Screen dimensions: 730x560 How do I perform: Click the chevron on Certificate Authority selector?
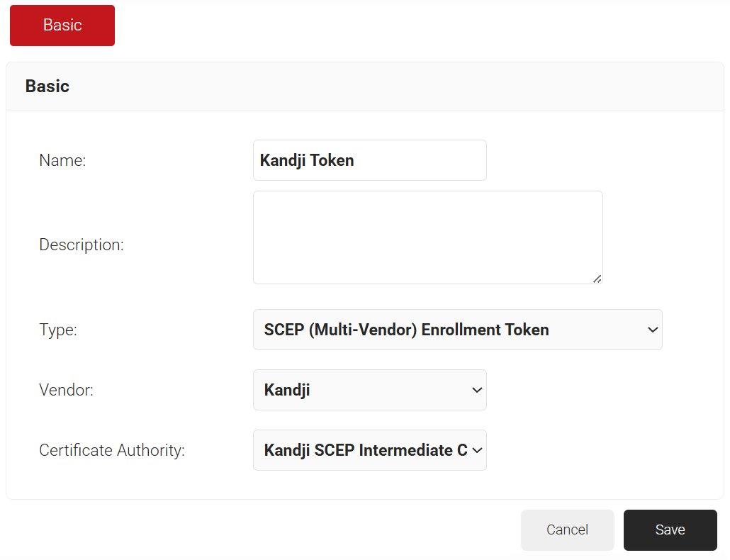[477, 450]
